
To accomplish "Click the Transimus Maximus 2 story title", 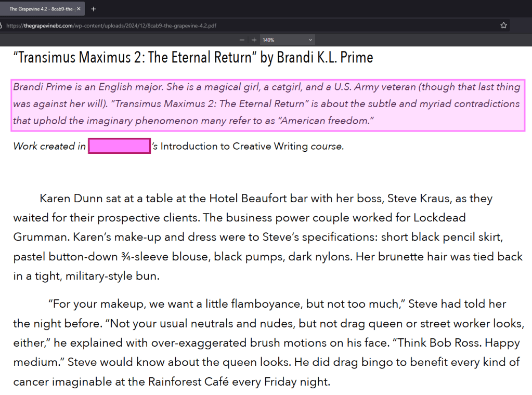I will point(192,57).
